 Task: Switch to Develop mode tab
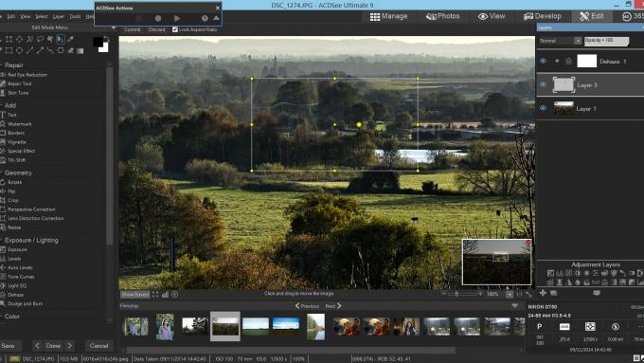542,16
